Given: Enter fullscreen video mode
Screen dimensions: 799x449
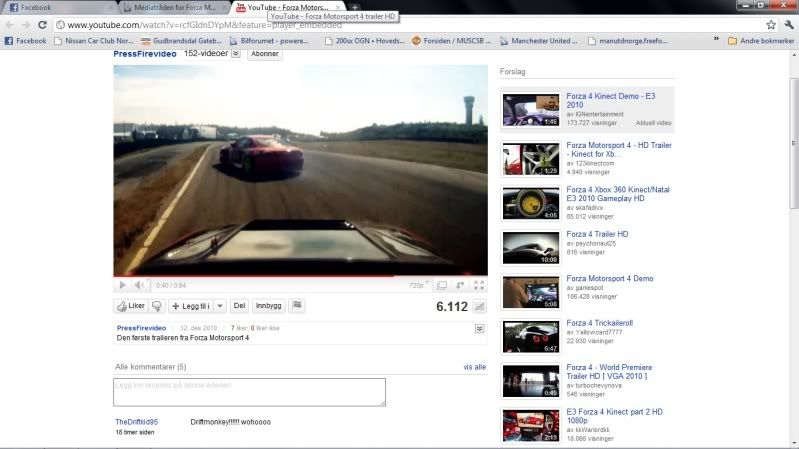Looking at the screenshot, I should tap(478, 285).
